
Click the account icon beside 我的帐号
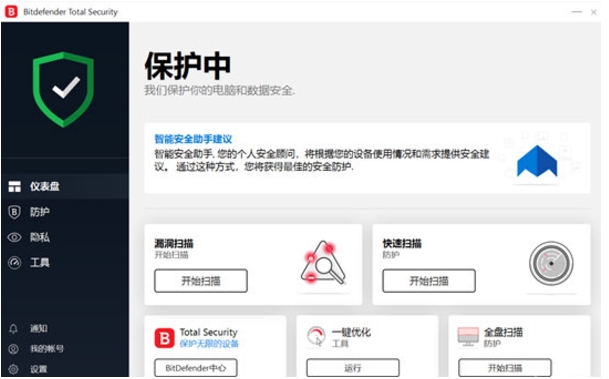click(x=13, y=349)
